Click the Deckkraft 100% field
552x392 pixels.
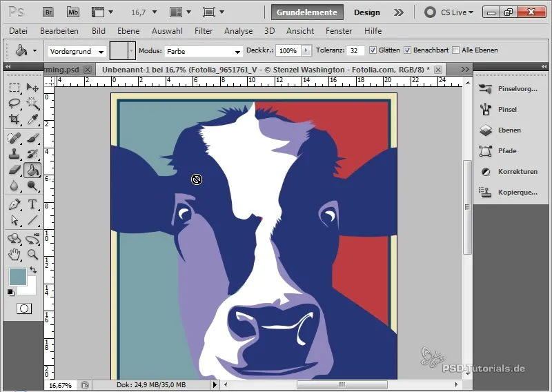click(x=288, y=50)
